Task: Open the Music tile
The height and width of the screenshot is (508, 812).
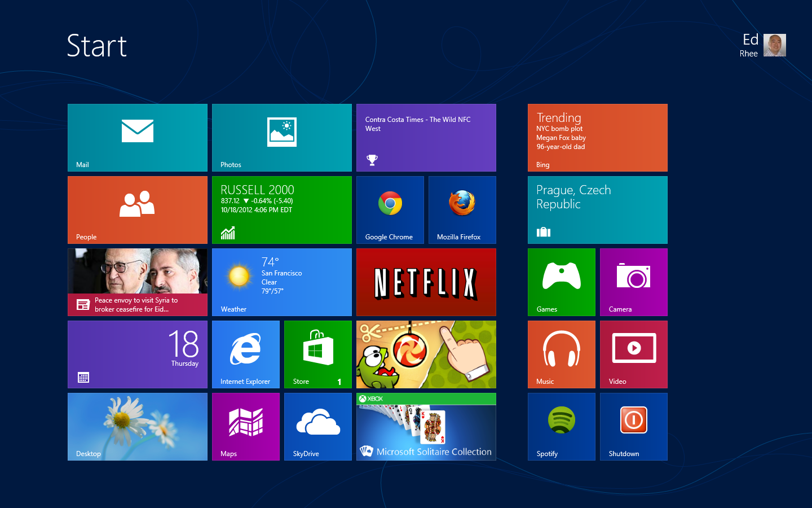Action: point(562,354)
